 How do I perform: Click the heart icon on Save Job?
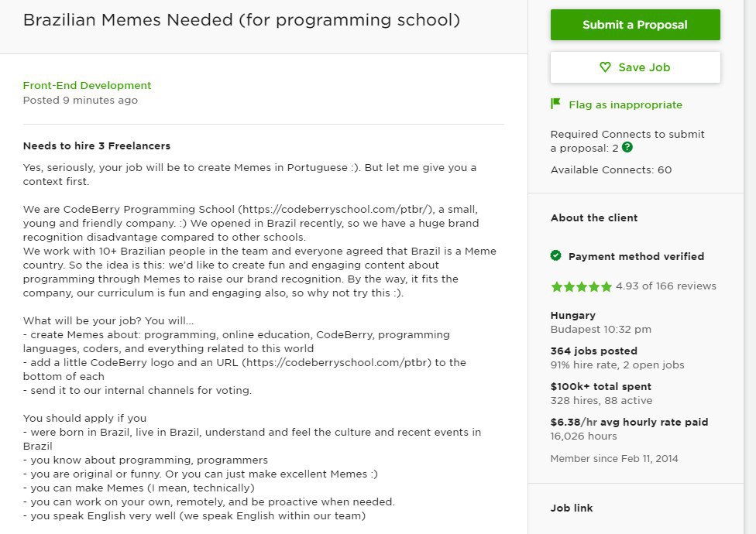coord(605,67)
